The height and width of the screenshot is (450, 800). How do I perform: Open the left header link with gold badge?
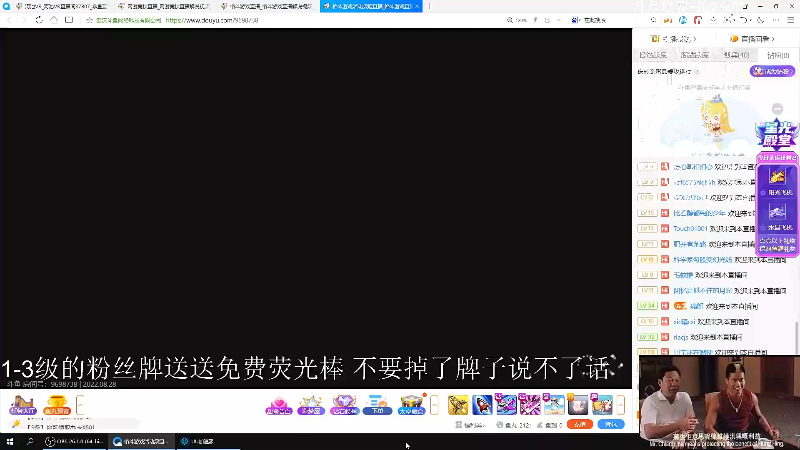click(x=673, y=39)
